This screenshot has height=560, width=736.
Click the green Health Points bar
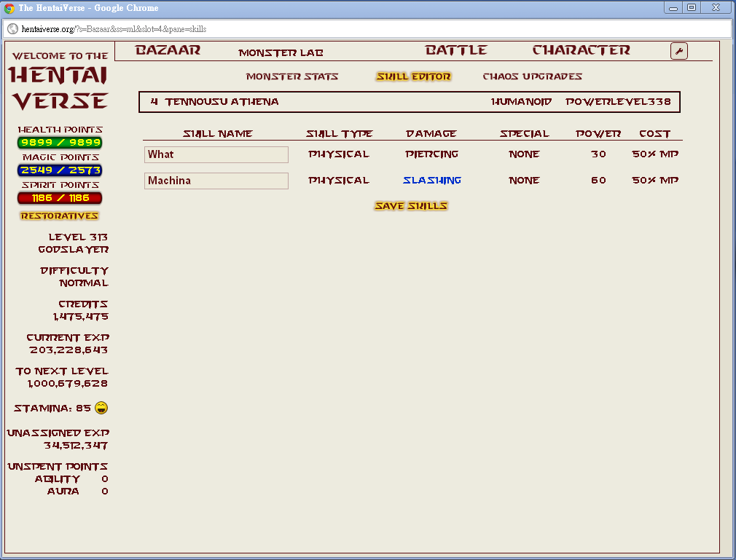point(60,143)
